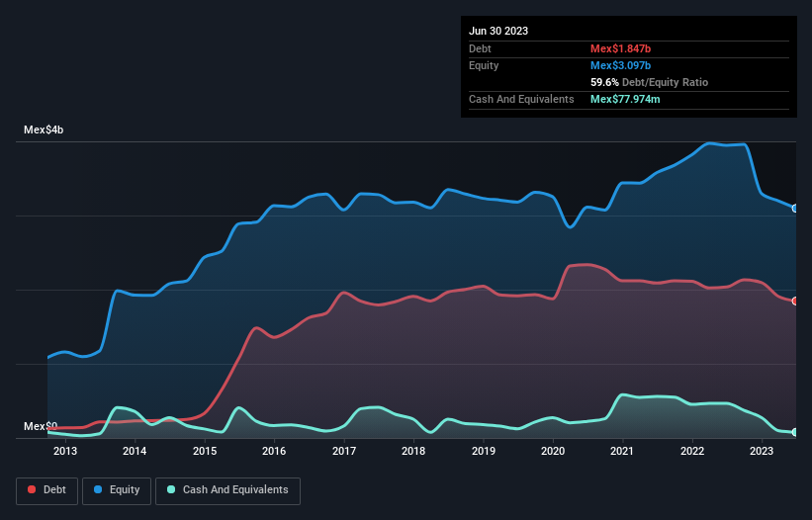Screen dimensions: 812x520
Task: Click the Mex$77.974m cash value
Action: pos(625,99)
